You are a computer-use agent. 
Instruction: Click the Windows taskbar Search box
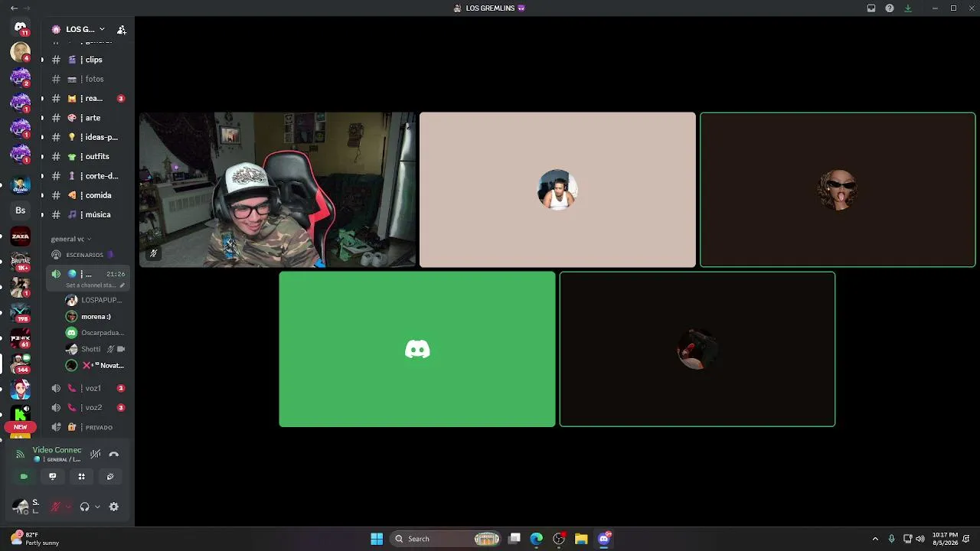pos(447,539)
